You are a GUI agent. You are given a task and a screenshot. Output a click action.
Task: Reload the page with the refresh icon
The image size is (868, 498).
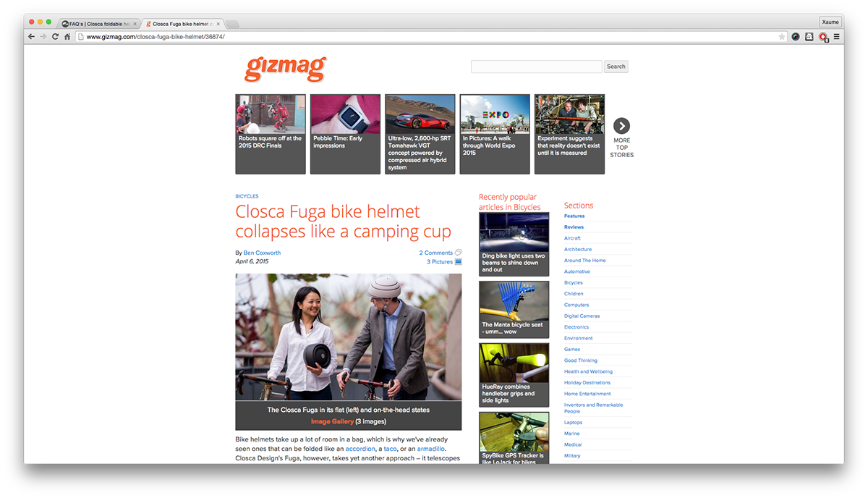[55, 36]
